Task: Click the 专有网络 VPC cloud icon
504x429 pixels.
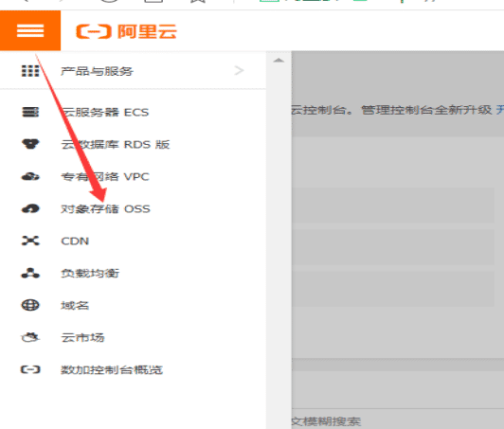Action: click(30, 176)
